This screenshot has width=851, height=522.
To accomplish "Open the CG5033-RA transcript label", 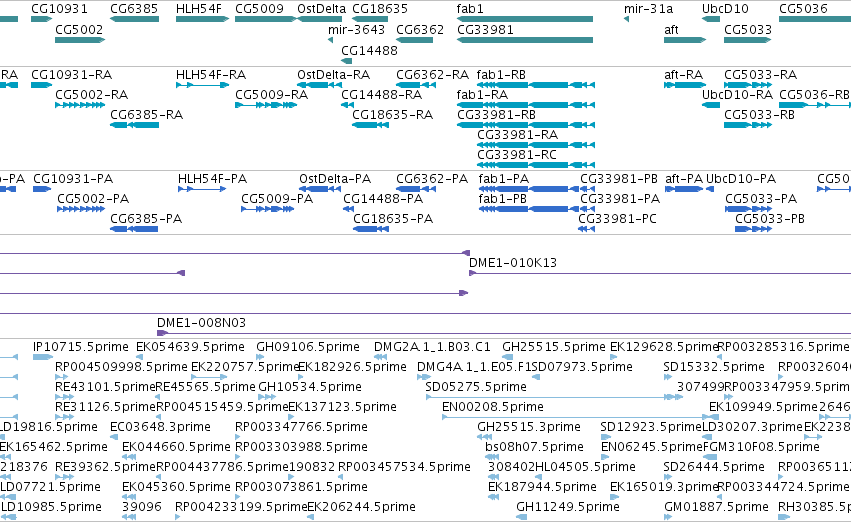I will (x=760, y=74).
